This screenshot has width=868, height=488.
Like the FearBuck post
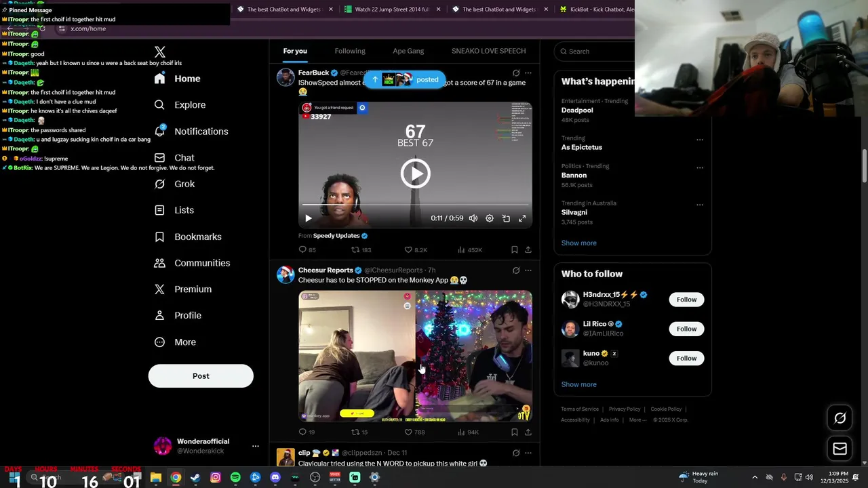tap(416, 250)
